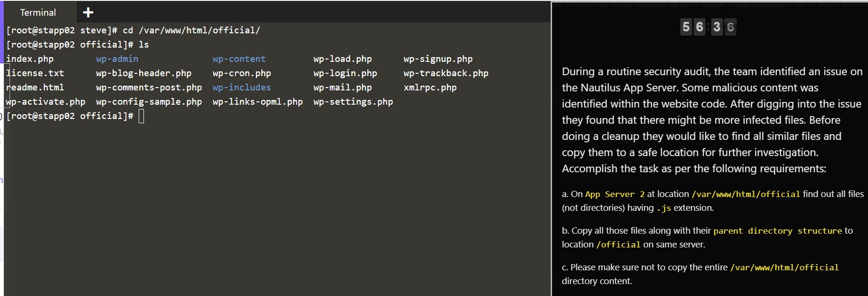Click the wp-trackback.php file name
Screen dimensions: 868x296
pos(446,73)
